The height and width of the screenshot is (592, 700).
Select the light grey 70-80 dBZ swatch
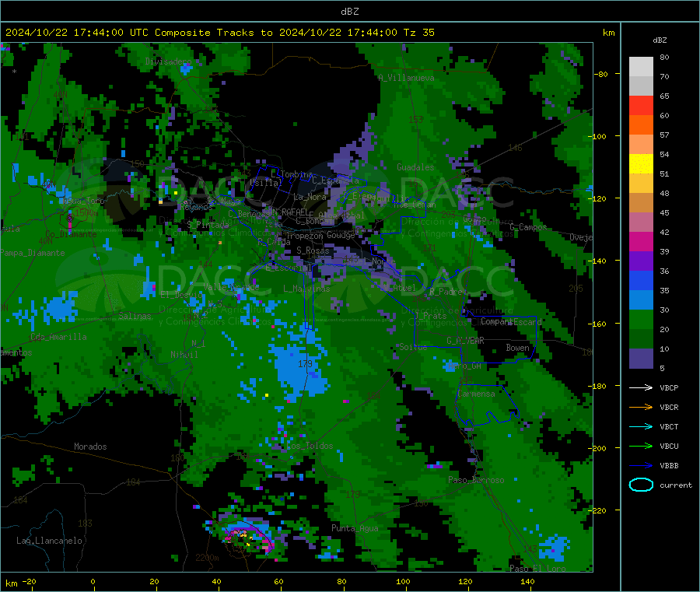pyautogui.click(x=641, y=67)
